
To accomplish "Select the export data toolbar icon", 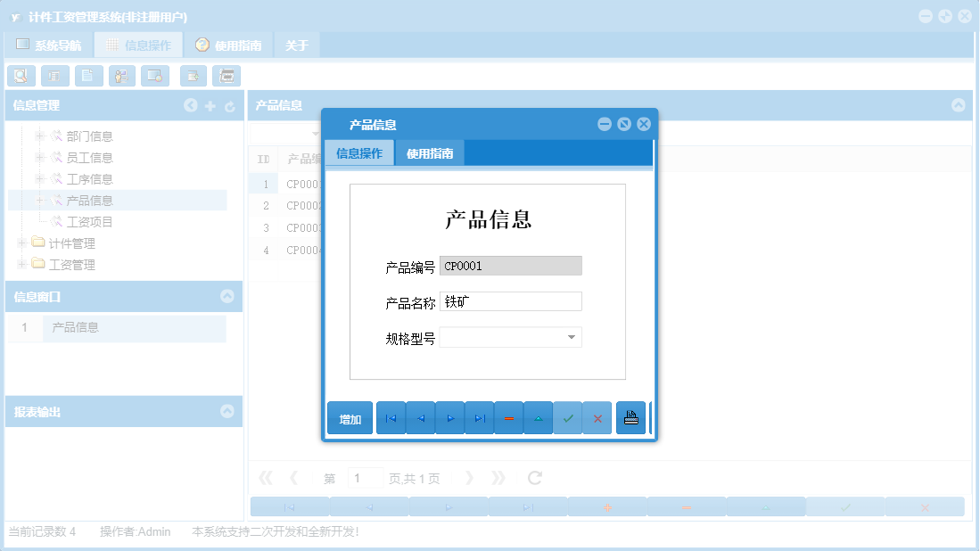I will tap(193, 76).
